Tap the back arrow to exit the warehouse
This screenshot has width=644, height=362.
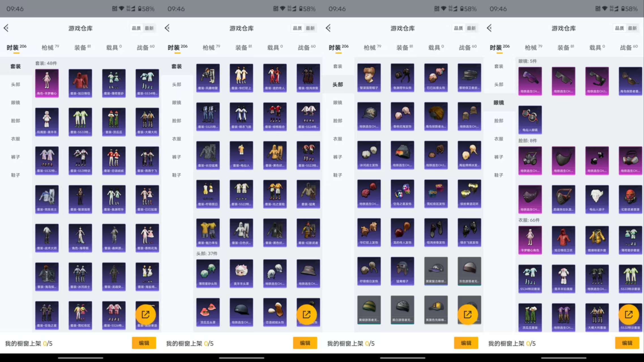(6, 28)
